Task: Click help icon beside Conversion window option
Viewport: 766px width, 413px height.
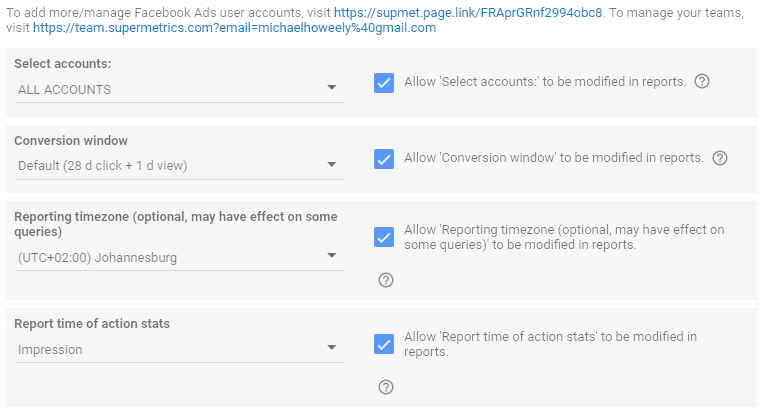Action: click(x=720, y=158)
